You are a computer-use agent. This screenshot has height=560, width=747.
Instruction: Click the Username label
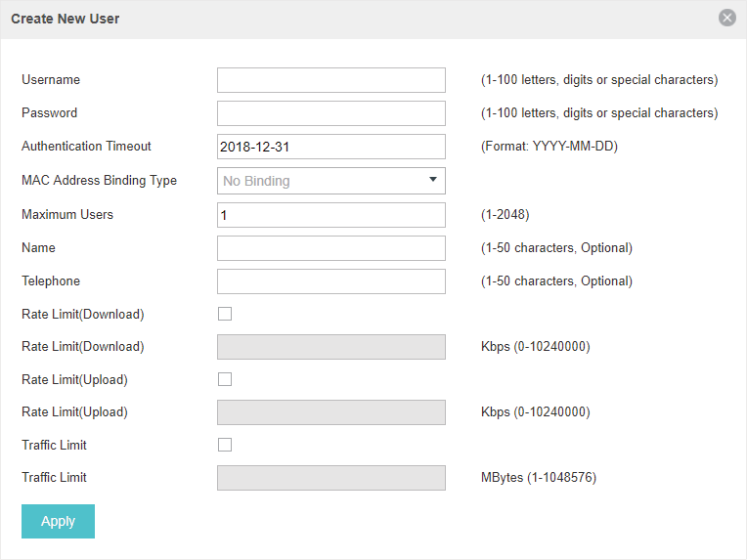[51, 79]
